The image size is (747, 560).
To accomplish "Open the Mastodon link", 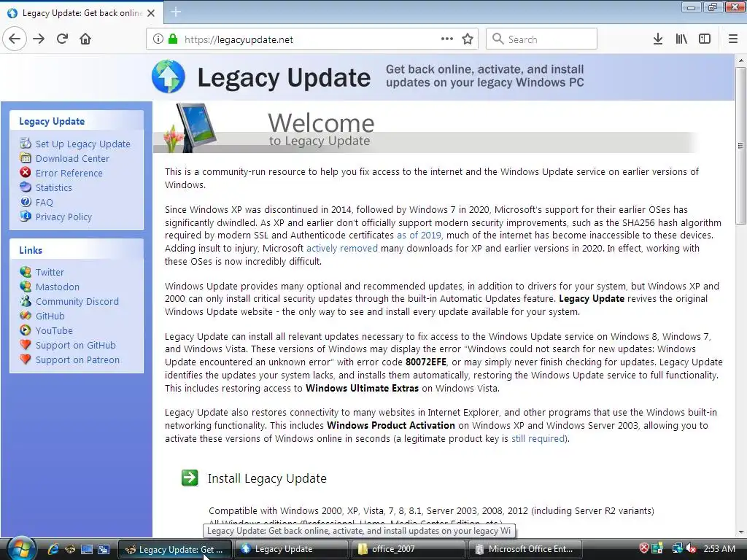I will (x=58, y=287).
